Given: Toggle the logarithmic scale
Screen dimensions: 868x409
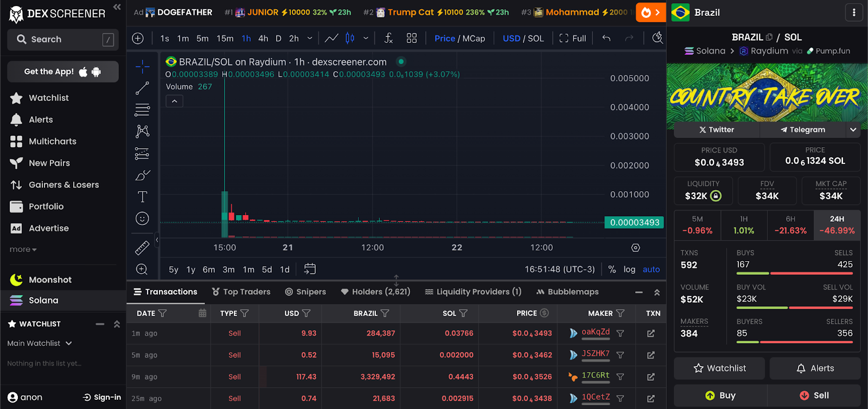Looking at the screenshot, I should click(629, 269).
